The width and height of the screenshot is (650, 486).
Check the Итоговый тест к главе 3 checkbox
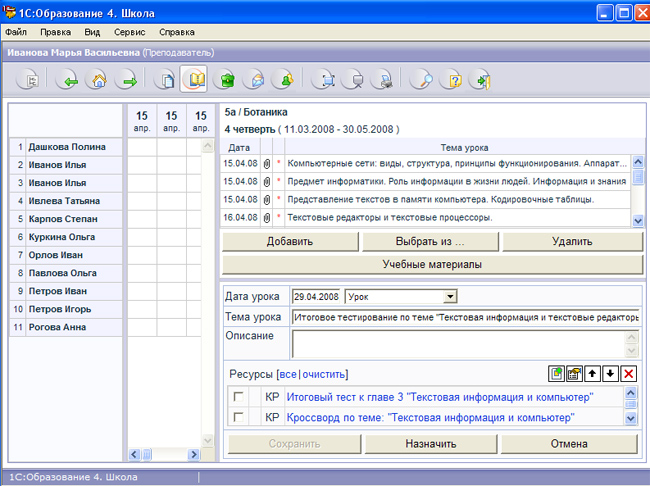[238, 396]
